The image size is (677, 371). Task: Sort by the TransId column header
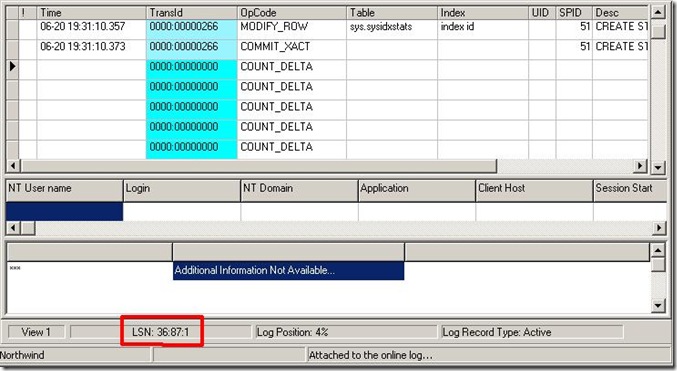coord(191,13)
